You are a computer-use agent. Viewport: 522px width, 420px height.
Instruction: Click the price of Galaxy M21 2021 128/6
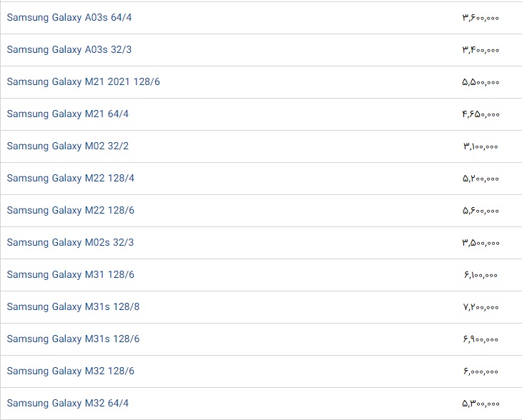pyautogui.click(x=481, y=81)
